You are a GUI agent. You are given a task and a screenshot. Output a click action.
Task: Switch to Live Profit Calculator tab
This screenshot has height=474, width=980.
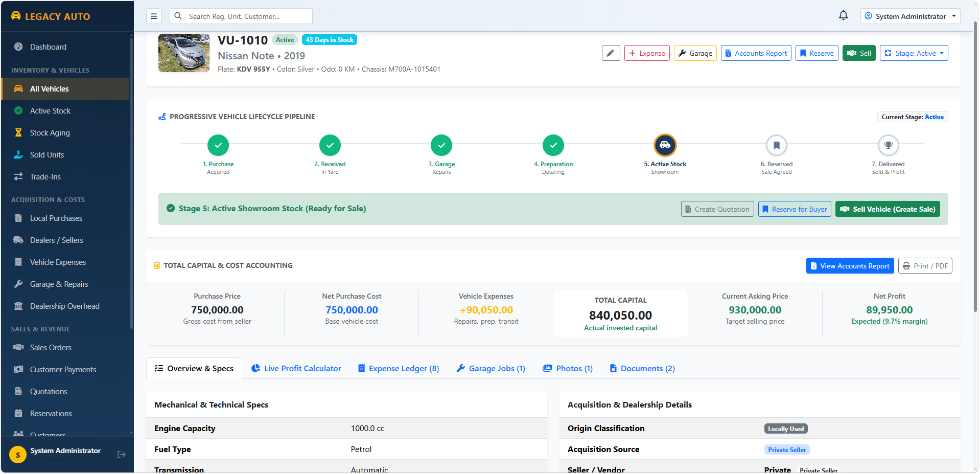(x=296, y=368)
